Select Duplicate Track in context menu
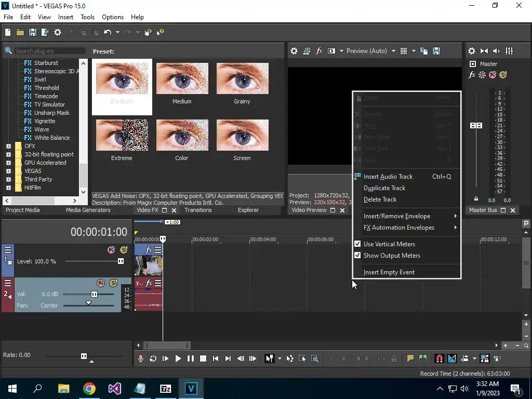 (407, 188)
